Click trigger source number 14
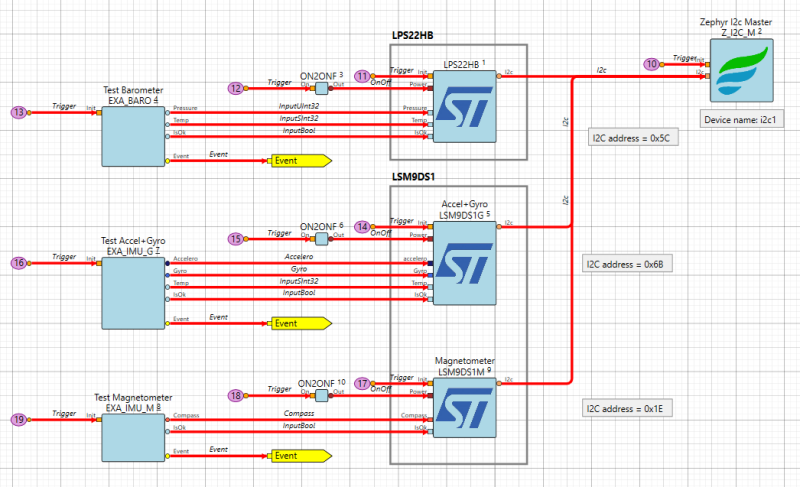Image resolution: width=800 pixels, height=487 pixels. tap(362, 226)
